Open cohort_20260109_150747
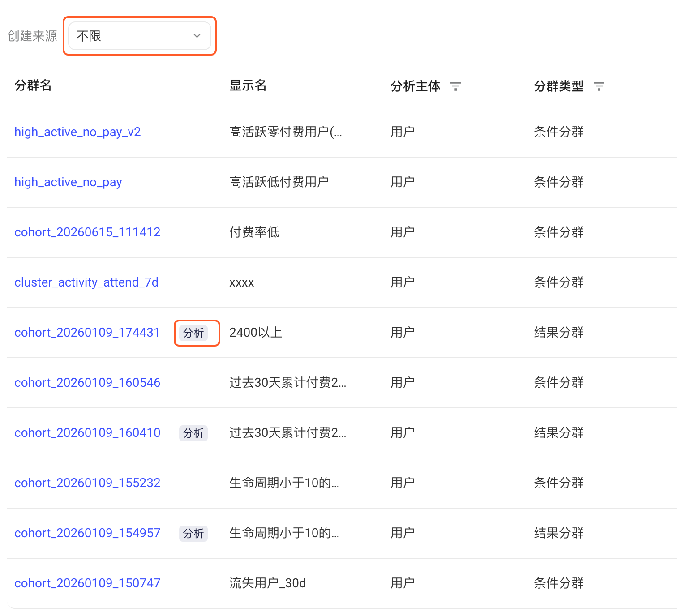 [x=87, y=583]
